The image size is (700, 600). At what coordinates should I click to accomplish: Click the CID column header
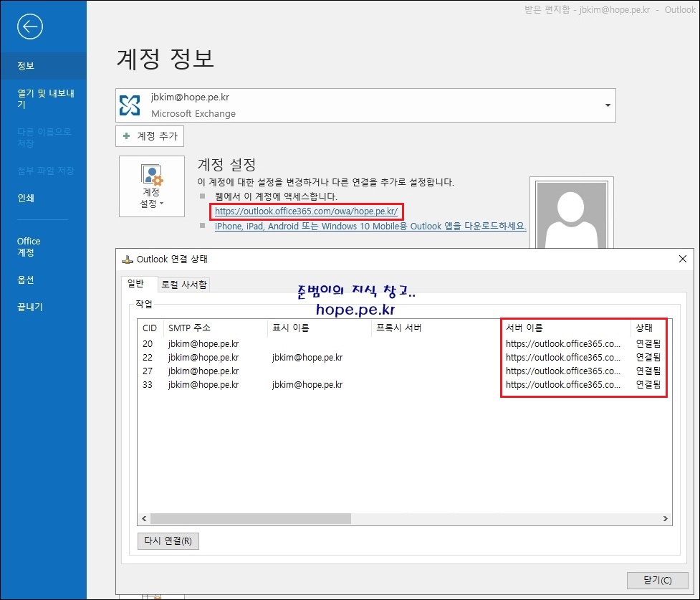(150, 328)
